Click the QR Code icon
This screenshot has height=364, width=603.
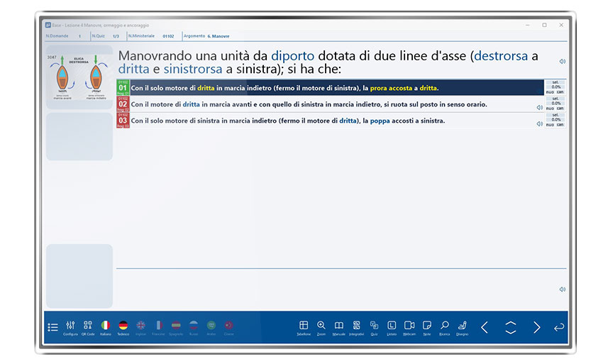pos(88,326)
